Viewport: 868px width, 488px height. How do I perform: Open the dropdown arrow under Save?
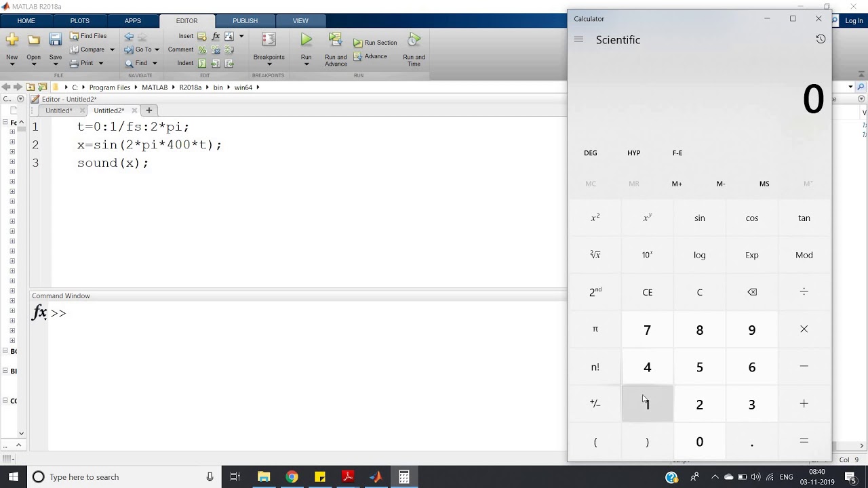pyautogui.click(x=56, y=65)
